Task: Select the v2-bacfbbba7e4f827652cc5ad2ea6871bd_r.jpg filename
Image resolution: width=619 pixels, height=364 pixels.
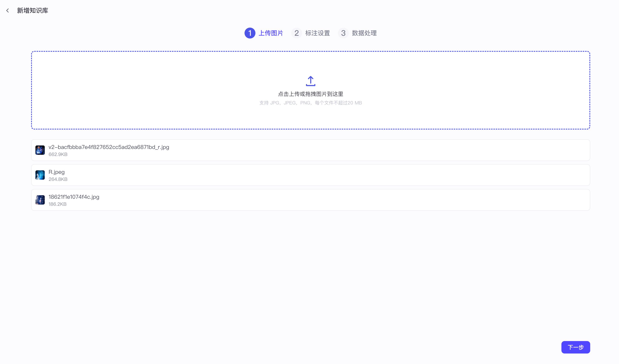Action: 109,147
